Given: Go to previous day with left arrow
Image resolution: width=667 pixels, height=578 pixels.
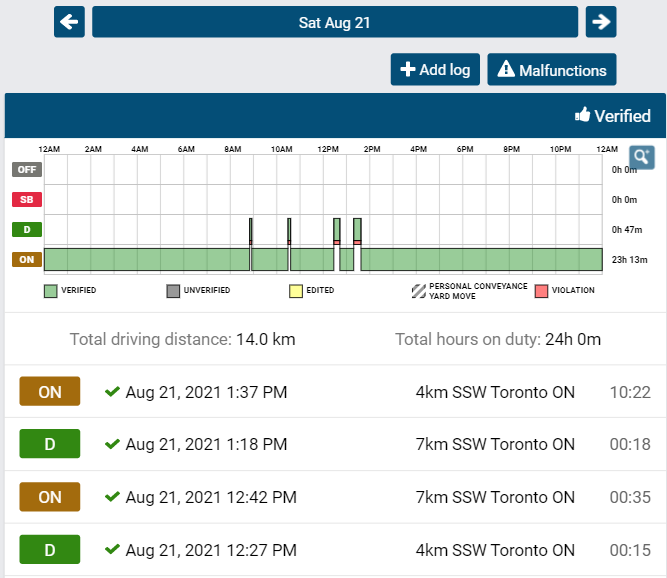Looking at the screenshot, I should (x=69, y=22).
